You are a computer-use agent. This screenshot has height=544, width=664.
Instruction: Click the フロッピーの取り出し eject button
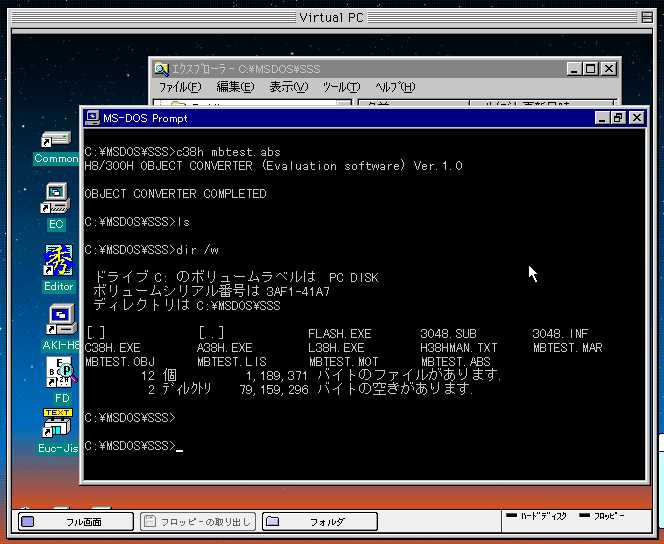pos(198,522)
